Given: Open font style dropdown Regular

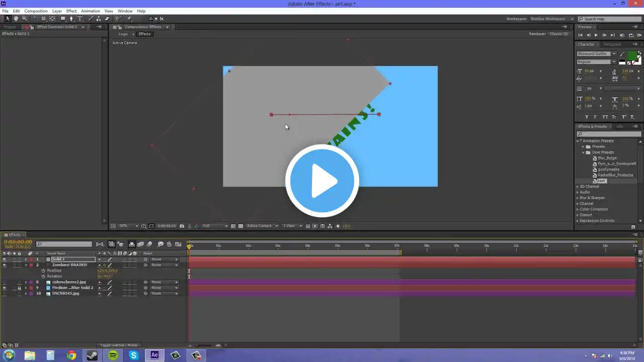Looking at the screenshot, I should (597, 62).
